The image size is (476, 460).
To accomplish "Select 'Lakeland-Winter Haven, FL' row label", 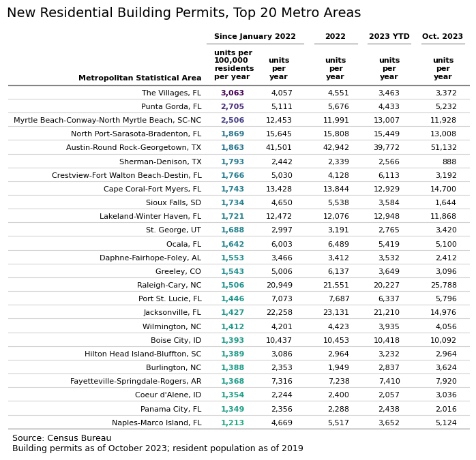I will pyautogui.click(x=150, y=216).
